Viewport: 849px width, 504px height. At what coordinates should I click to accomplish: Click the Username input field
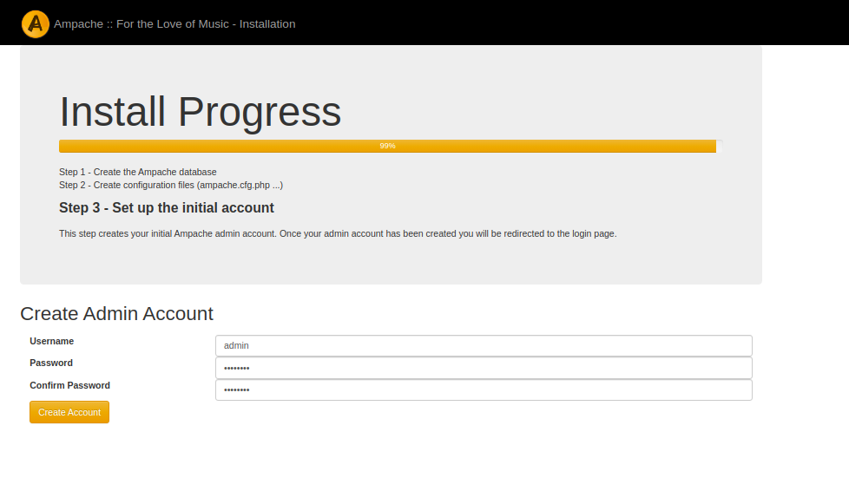pos(484,345)
